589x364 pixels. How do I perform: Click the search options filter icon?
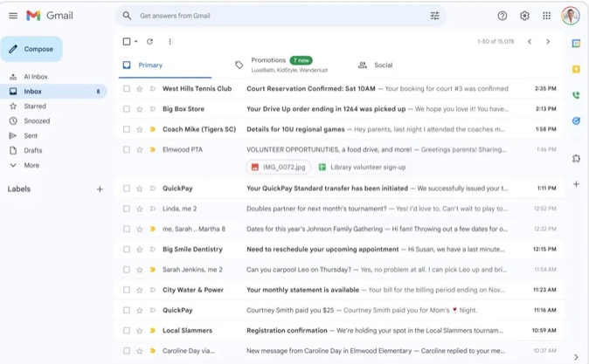pos(434,16)
